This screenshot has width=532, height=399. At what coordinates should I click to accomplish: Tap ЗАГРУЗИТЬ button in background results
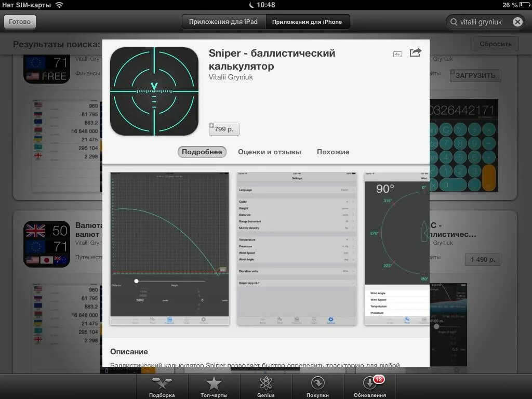pos(475,75)
